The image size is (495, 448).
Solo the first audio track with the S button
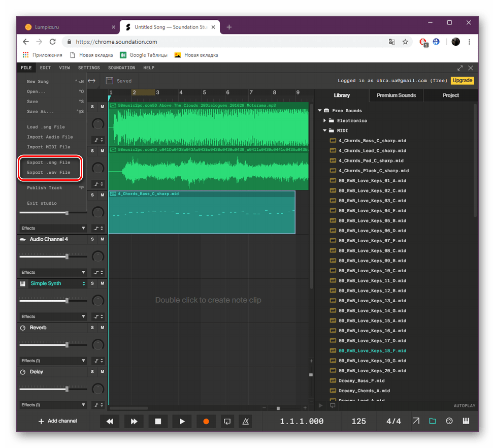point(92,107)
